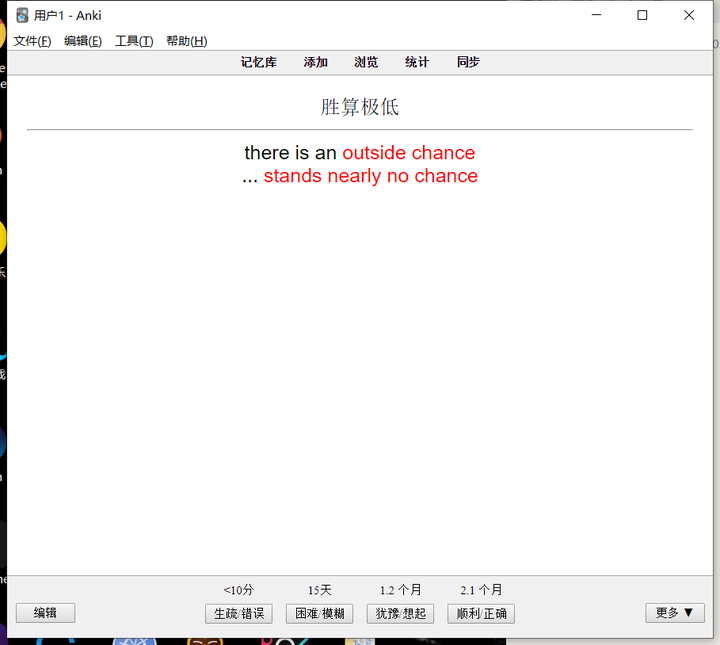Close the Anki window
This screenshot has height=645, width=720.
(x=689, y=15)
